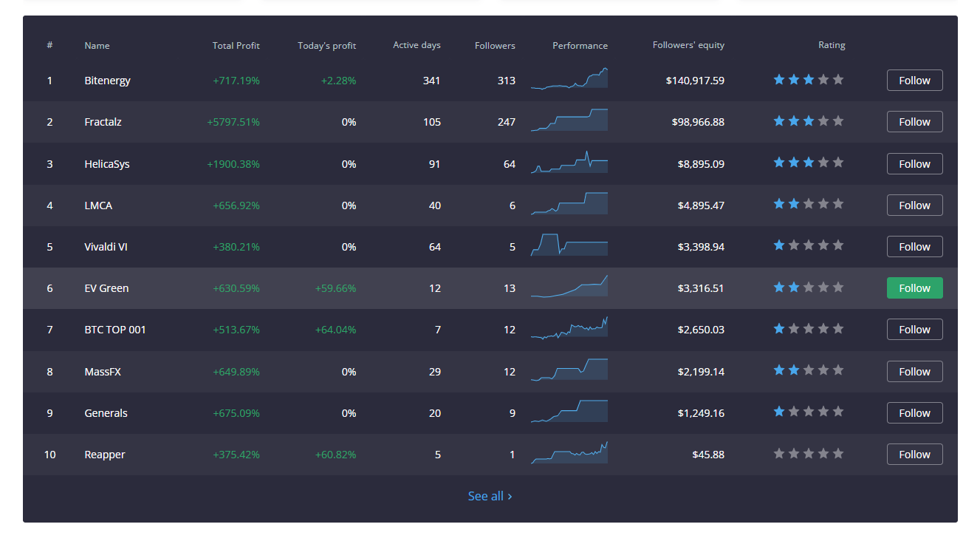Screen dimensions: 980x544
Task: Click Generals star rating
Action: point(809,412)
